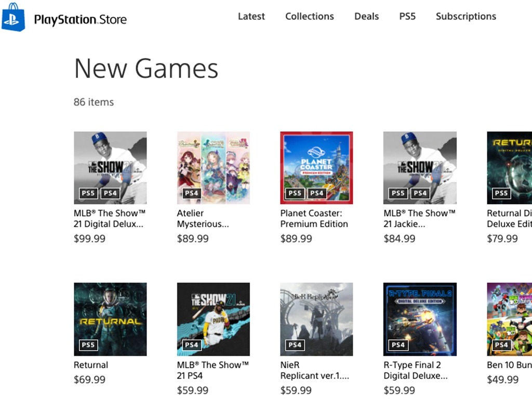
Task: Click the PlayStation Store shopping bag logo
Action: (14, 17)
